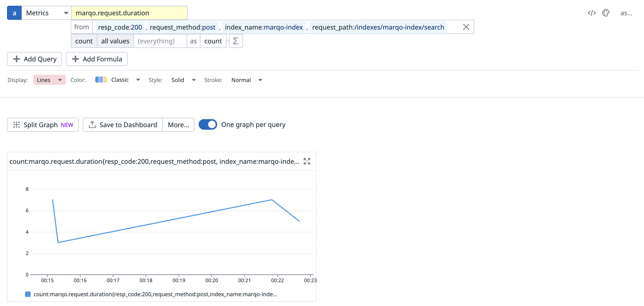Clear filters with the X icon

click(x=466, y=27)
